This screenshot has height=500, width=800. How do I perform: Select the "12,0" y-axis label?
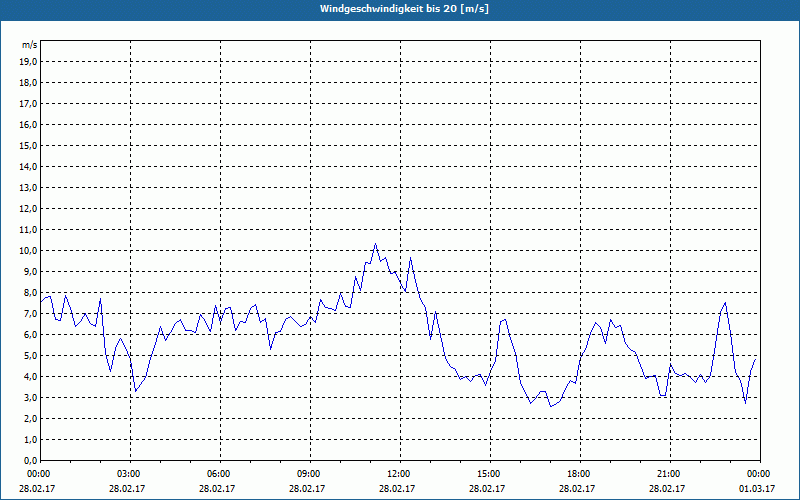(28, 209)
